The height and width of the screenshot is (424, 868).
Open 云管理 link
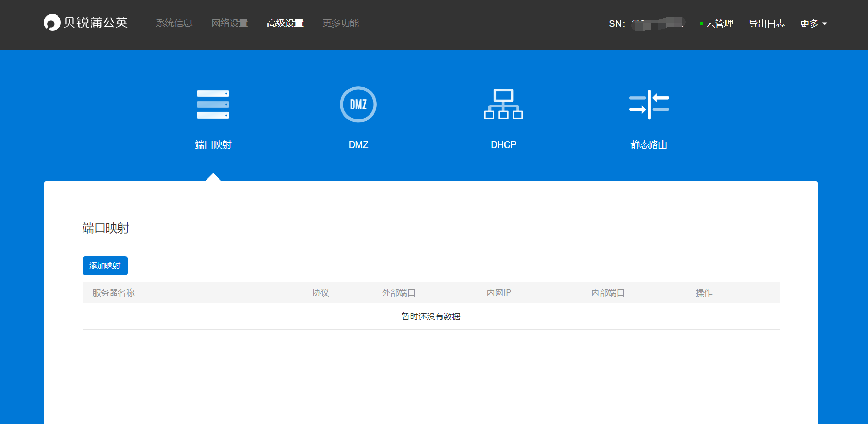click(720, 24)
